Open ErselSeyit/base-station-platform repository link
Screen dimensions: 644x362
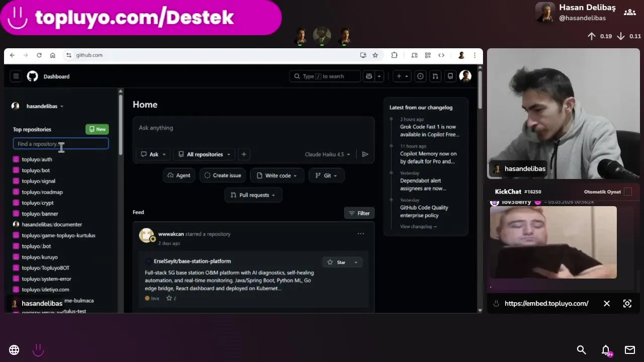[x=192, y=261]
